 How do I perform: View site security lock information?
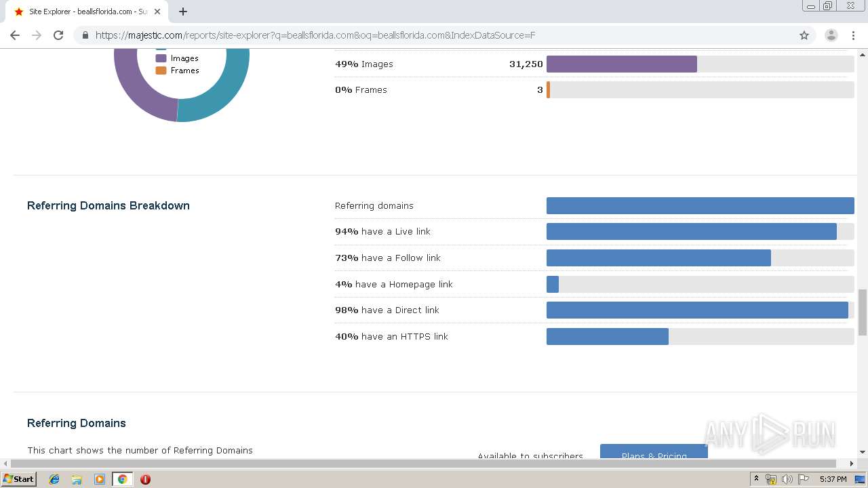[x=85, y=35]
